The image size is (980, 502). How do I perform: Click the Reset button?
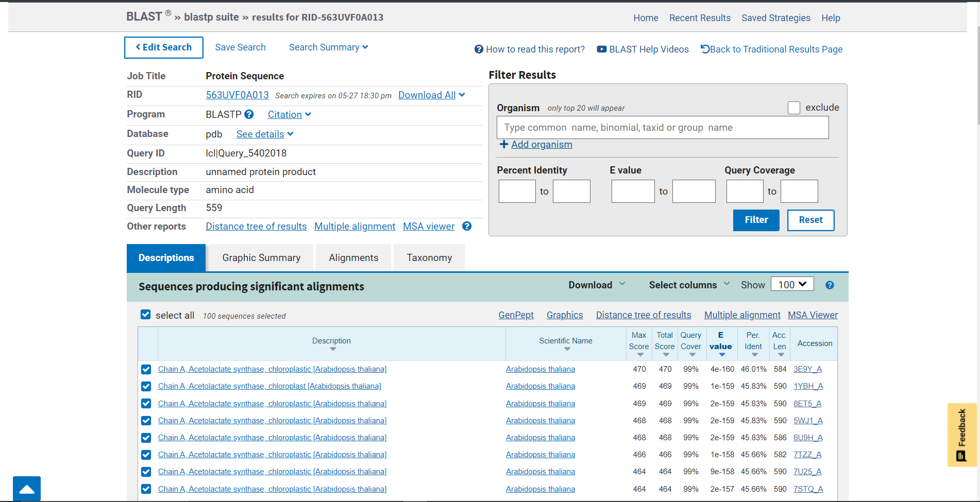coord(810,220)
